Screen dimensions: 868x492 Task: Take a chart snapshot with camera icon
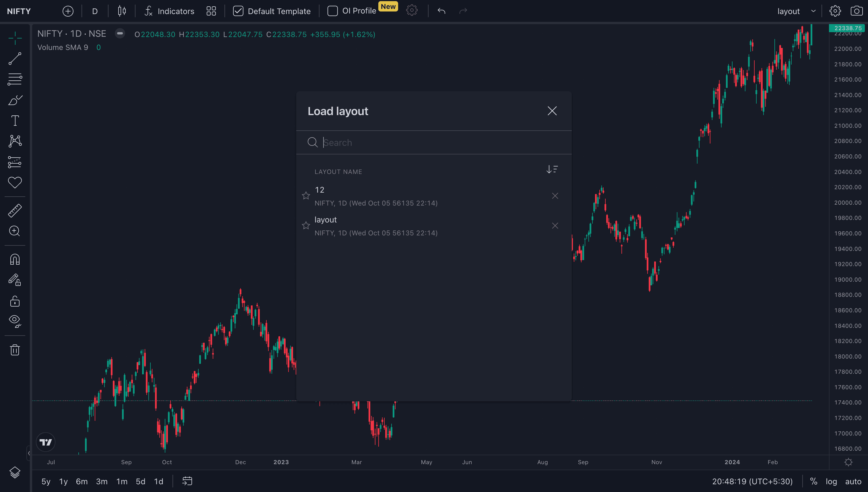pos(856,11)
